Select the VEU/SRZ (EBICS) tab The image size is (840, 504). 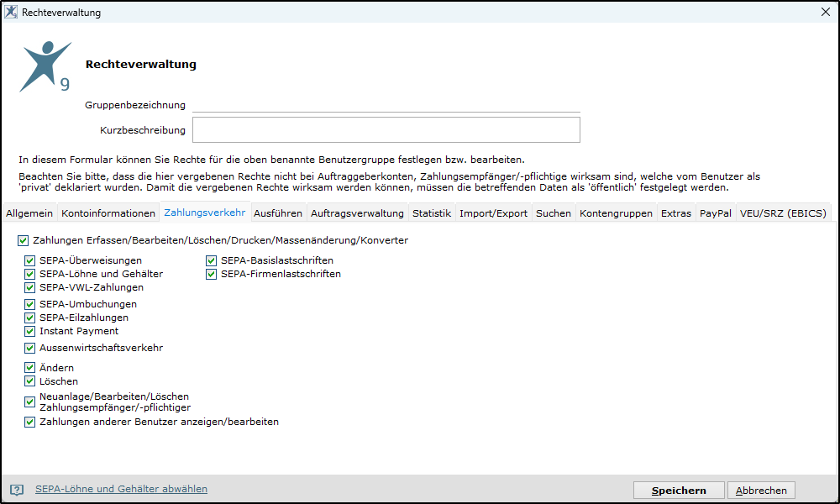(x=783, y=213)
